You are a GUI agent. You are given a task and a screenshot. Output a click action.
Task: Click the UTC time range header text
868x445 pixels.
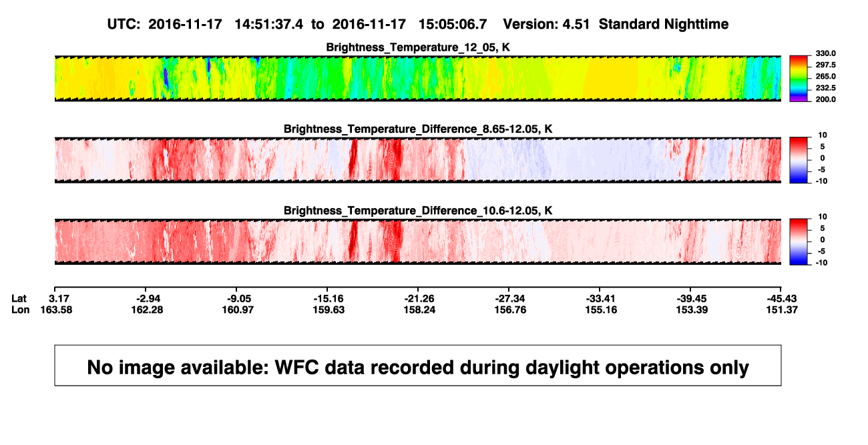tap(296, 24)
